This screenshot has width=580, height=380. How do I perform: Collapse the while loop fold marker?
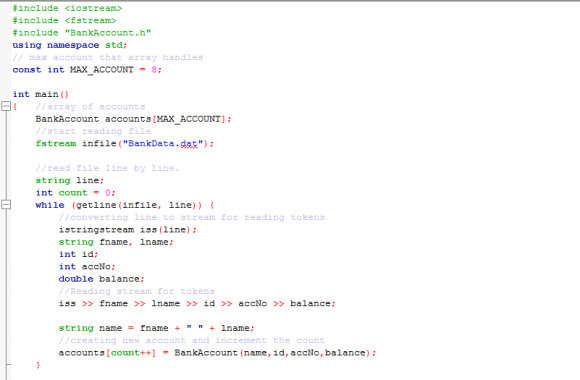(x=6, y=204)
